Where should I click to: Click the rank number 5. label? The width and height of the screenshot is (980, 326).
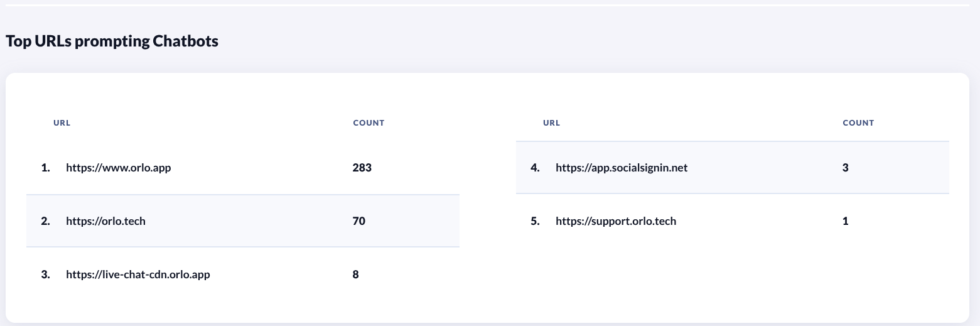click(x=535, y=221)
